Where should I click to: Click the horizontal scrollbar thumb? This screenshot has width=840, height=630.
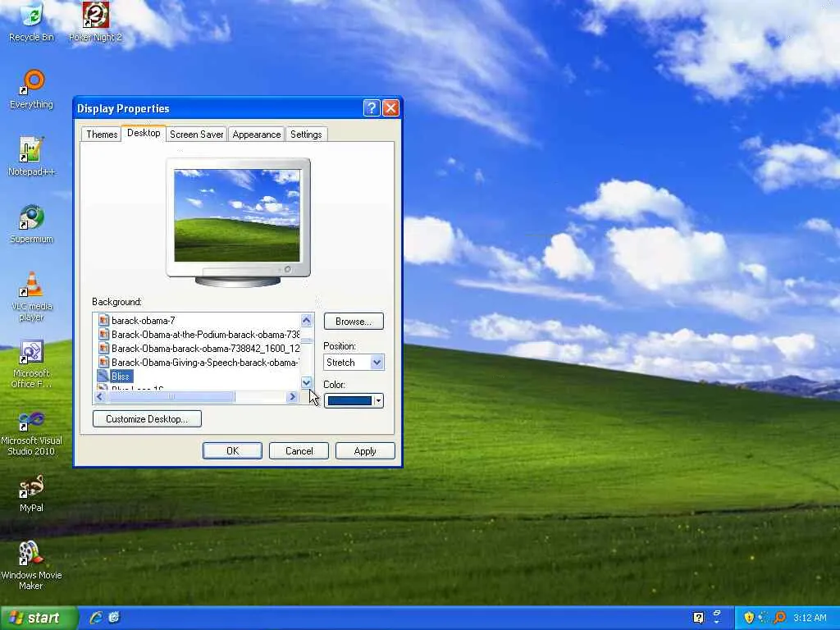(171, 397)
